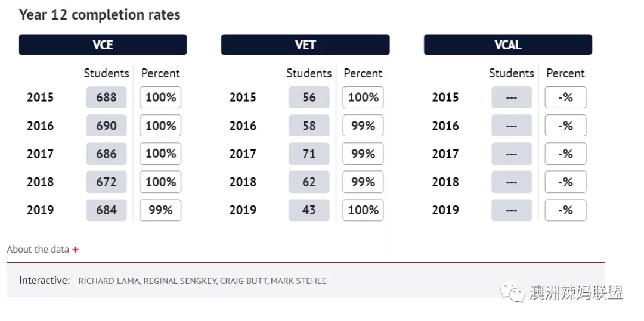Click the 澳洲辣妈联盟 watermark text
The width and height of the screenshot is (644, 321).
[576, 293]
